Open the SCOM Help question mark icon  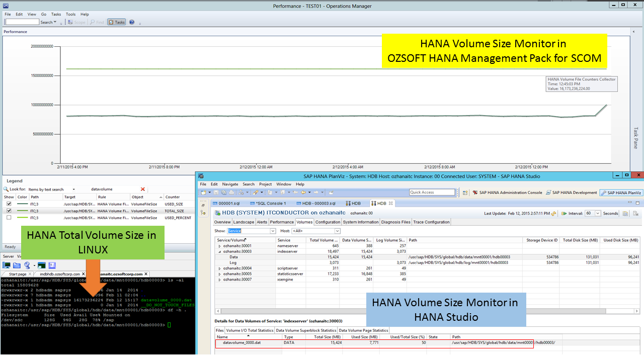[x=132, y=22]
